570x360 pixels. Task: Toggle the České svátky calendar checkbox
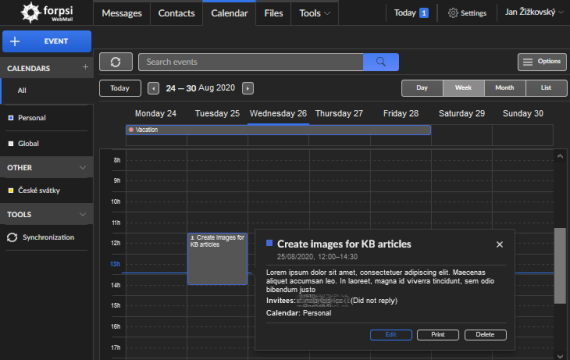(x=11, y=190)
